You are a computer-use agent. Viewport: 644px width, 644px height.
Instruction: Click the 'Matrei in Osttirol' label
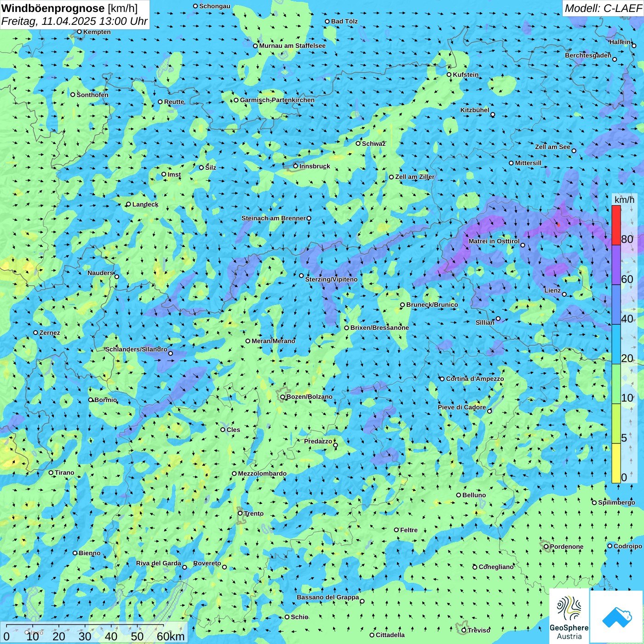click(x=494, y=241)
